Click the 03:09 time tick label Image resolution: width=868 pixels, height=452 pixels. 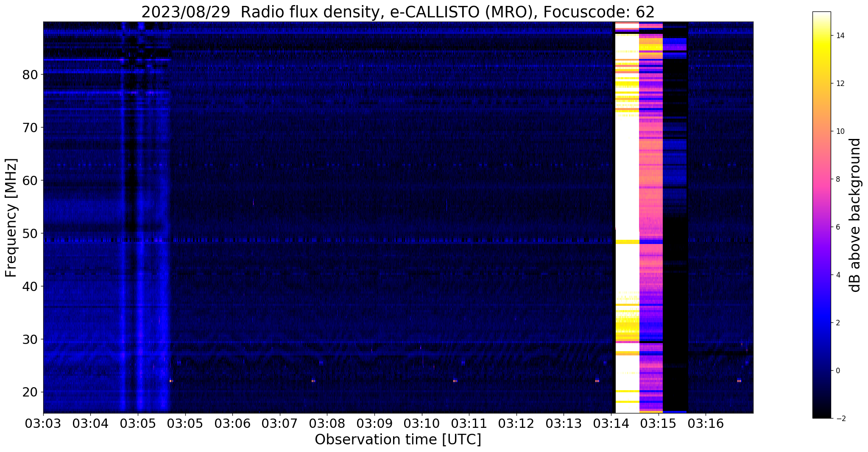coord(374,424)
